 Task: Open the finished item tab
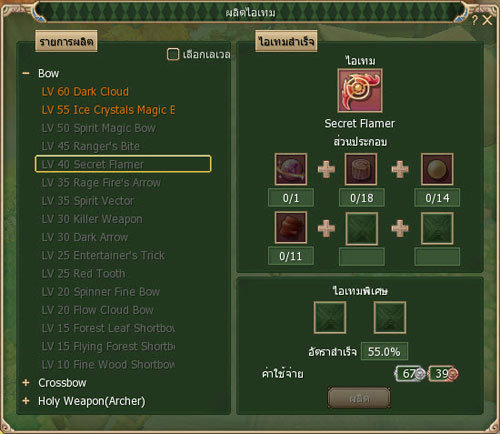(x=286, y=41)
